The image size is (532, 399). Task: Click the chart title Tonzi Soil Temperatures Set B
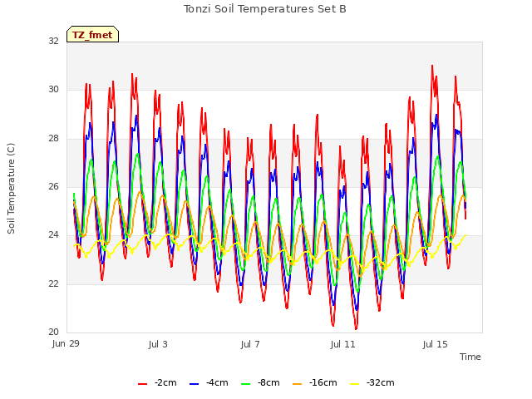click(265, 9)
